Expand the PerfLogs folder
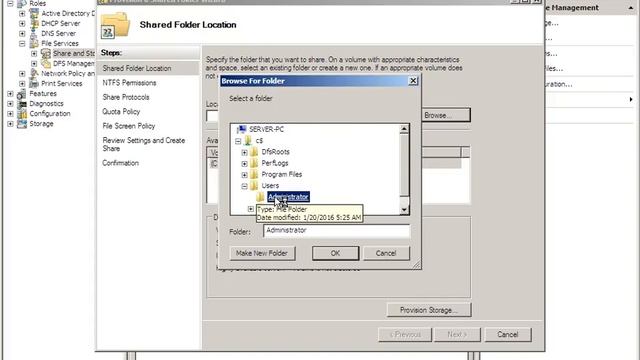This screenshot has height=360, width=640. [244, 164]
